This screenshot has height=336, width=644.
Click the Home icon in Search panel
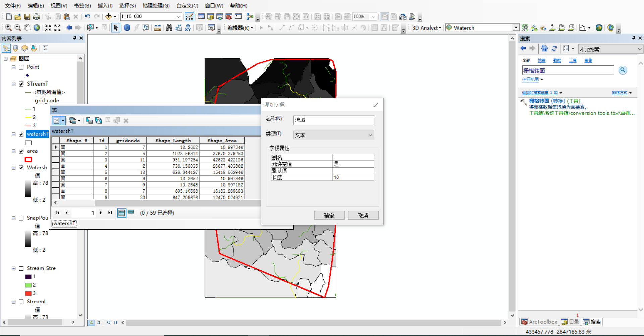[x=544, y=49]
